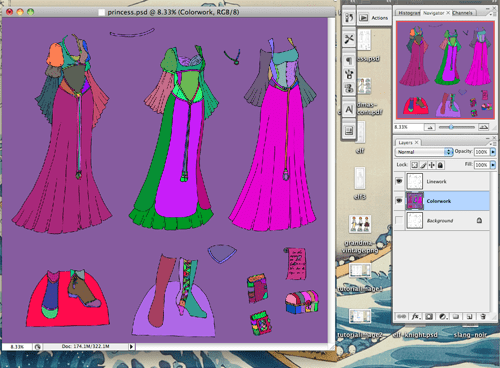The height and width of the screenshot is (368, 500).
Task: Create a new layer with the page icon
Action: tap(469, 316)
